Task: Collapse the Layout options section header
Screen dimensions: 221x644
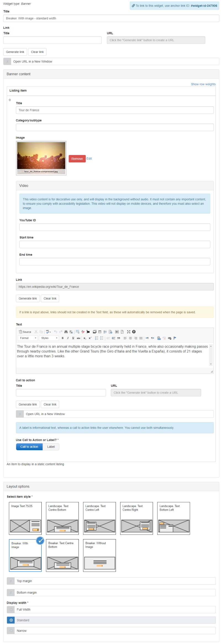Action: pyautogui.click(x=111, y=486)
